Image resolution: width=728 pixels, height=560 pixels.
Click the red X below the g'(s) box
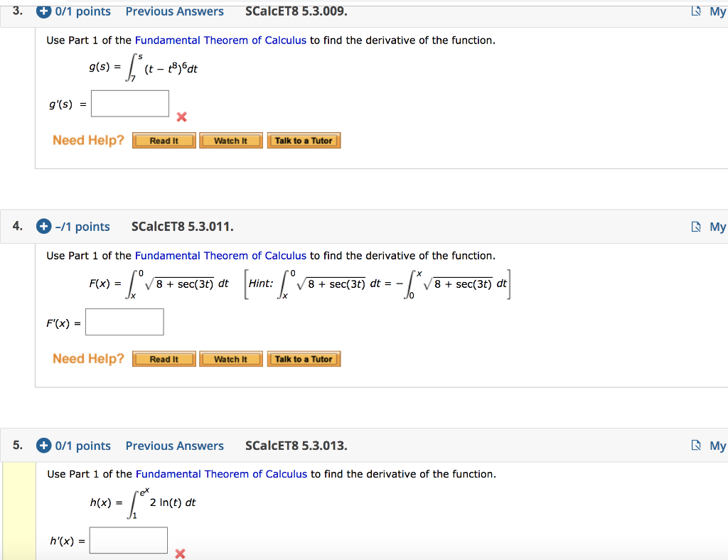pyautogui.click(x=181, y=117)
